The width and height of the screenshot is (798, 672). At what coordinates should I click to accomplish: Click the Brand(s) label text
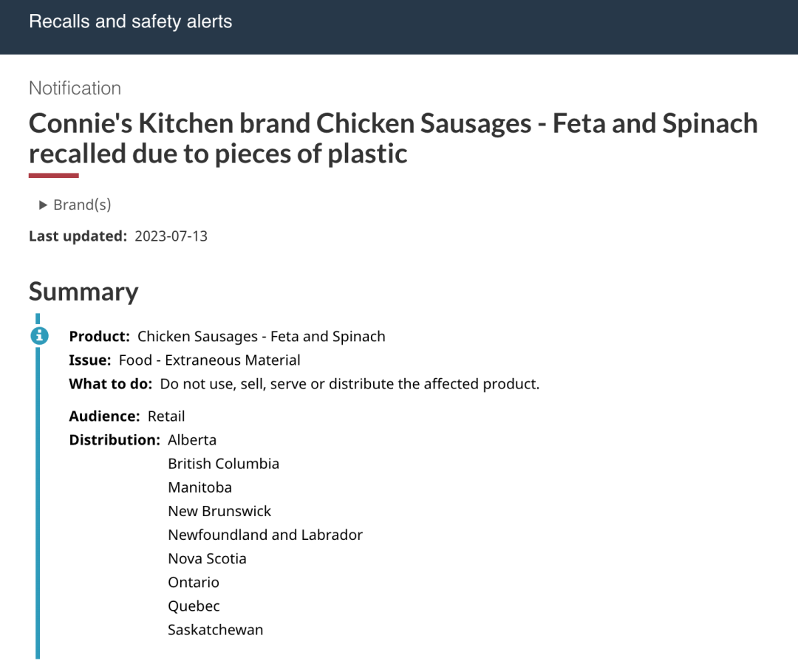coord(82,205)
